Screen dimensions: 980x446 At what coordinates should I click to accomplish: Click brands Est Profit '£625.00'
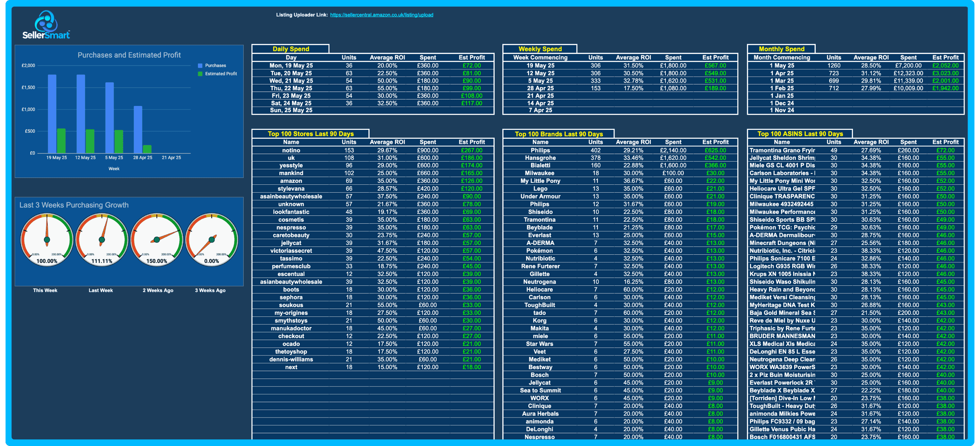715,150
